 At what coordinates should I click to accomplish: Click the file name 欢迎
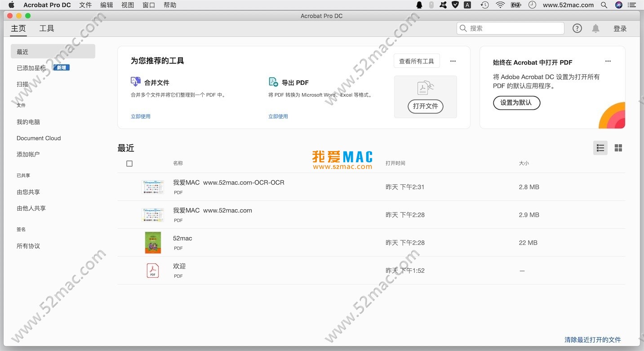[179, 266]
